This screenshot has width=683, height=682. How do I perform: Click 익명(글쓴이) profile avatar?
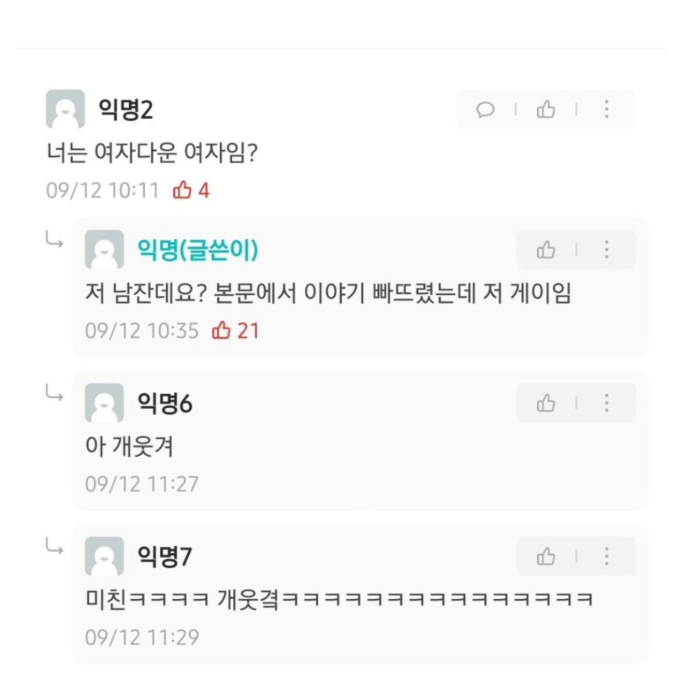coord(105,250)
